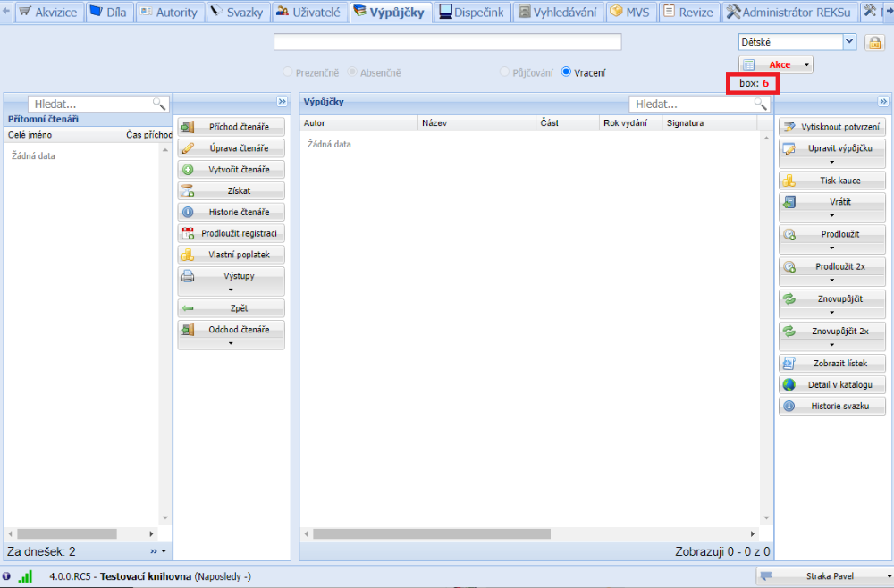
Task: Click the Výpůjčky table horizontal scrollbar
Action: click(x=431, y=533)
